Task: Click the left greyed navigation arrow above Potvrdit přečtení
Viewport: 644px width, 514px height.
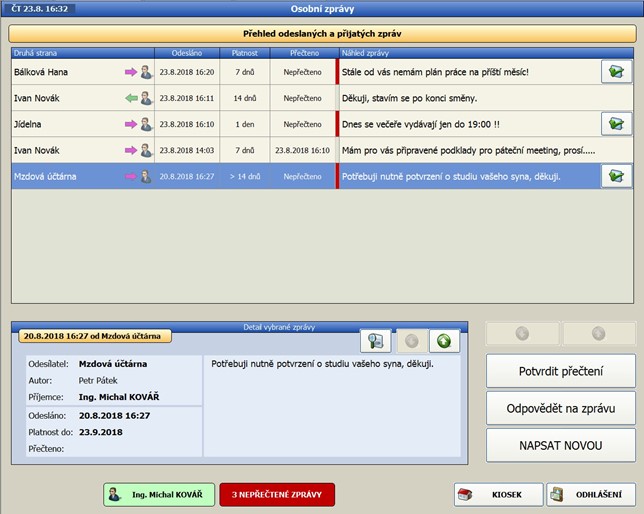Action: (522, 333)
